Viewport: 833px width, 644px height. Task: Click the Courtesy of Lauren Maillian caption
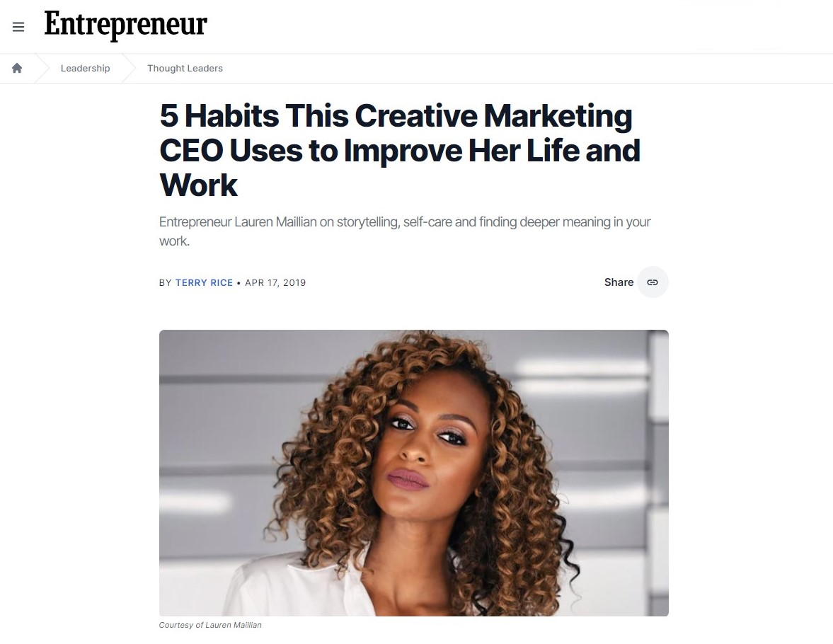(x=210, y=625)
